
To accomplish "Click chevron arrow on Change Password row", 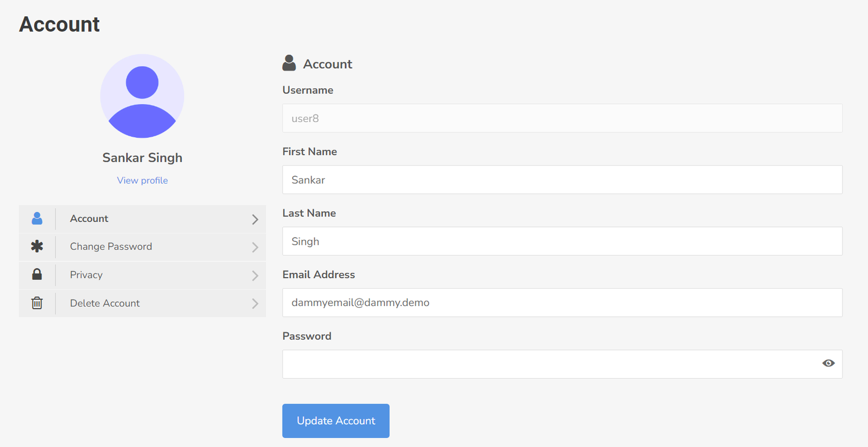I will [255, 247].
